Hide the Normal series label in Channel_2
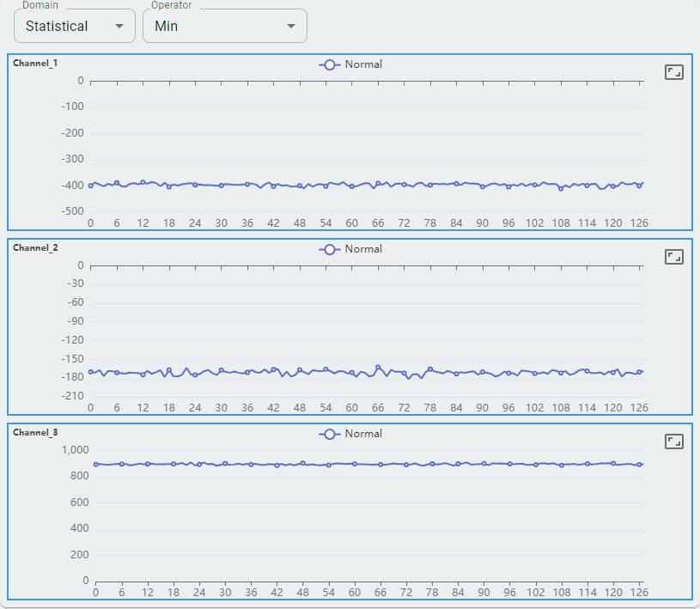Screen dimensions: 700x609 tap(363, 249)
